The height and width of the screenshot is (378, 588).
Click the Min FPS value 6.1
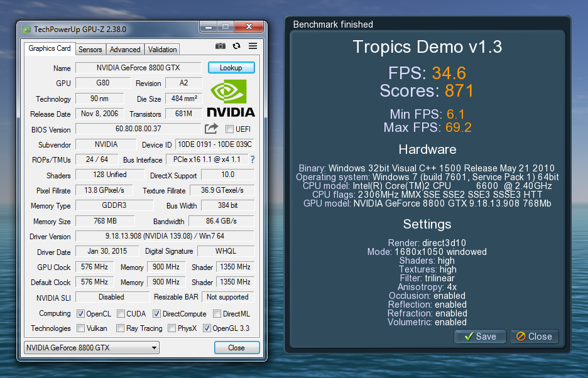pos(455,114)
